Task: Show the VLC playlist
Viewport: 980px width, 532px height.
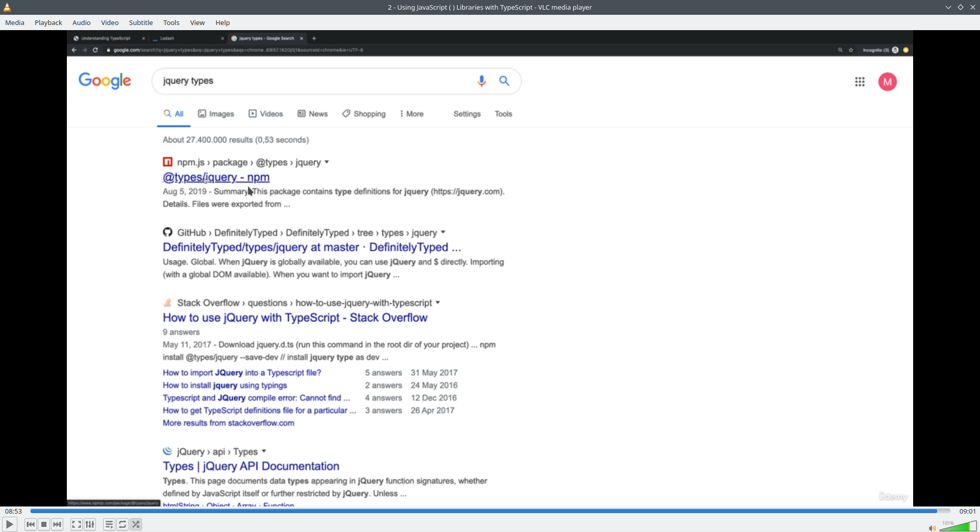Action: tap(109, 524)
